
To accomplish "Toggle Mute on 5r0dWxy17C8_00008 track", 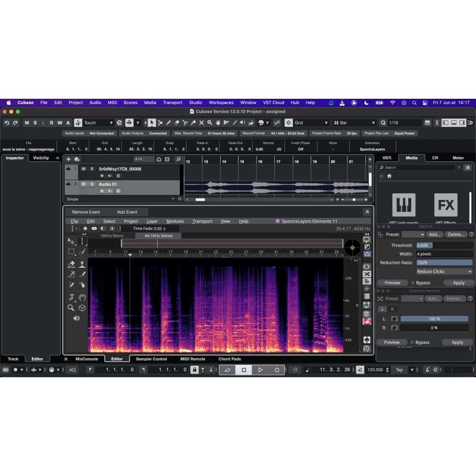I will [x=83, y=169].
